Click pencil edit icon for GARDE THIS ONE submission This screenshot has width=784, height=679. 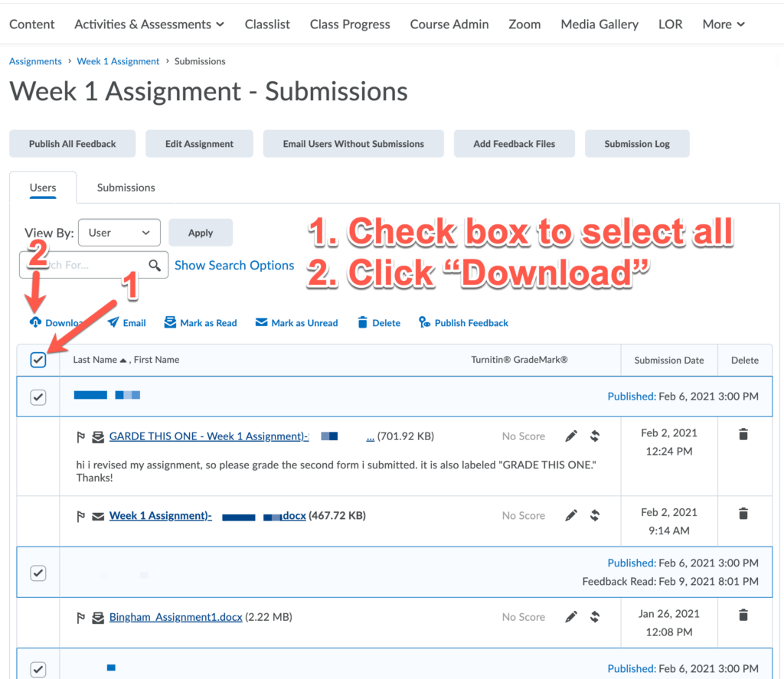571,436
